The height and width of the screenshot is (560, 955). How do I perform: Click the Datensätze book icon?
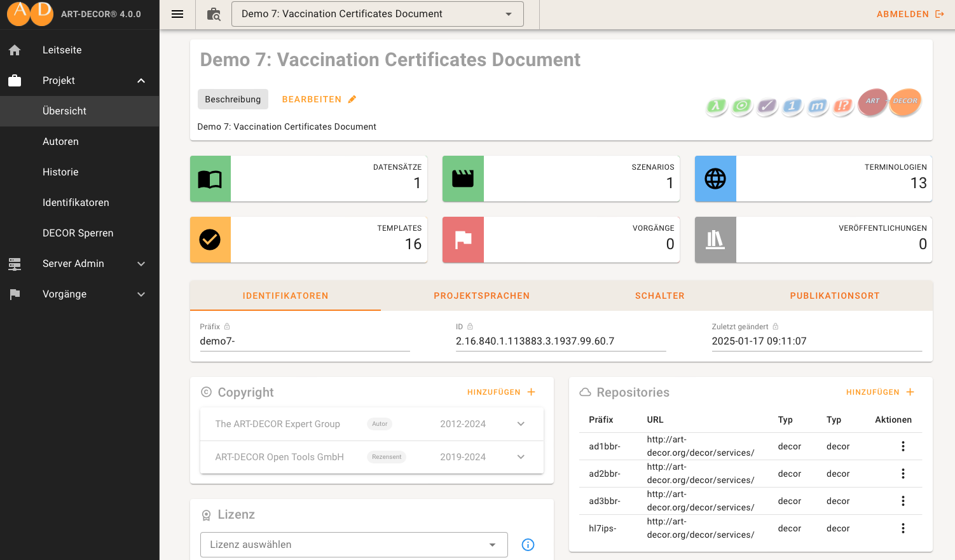pyautogui.click(x=210, y=179)
